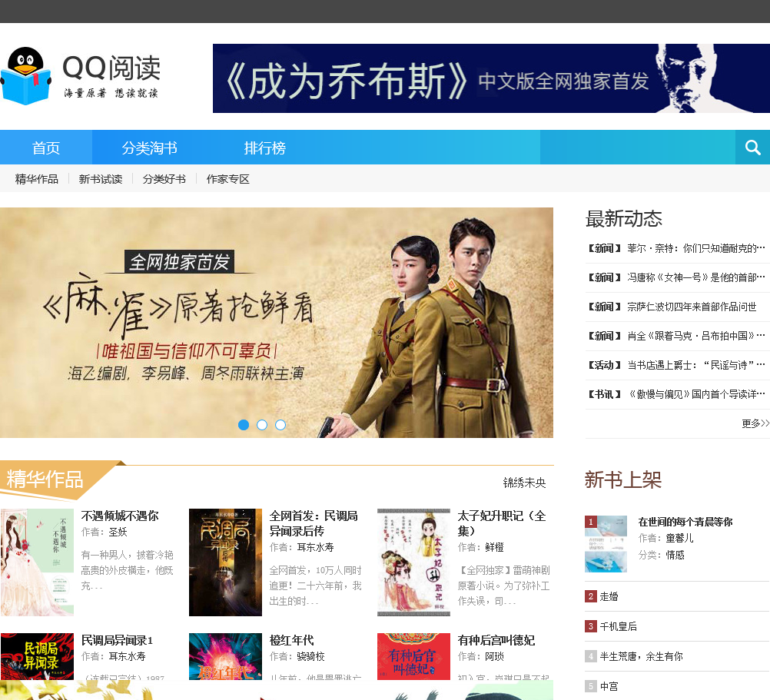Expand the news list via 更多>>
The width and height of the screenshot is (770, 700).
pos(755,423)
